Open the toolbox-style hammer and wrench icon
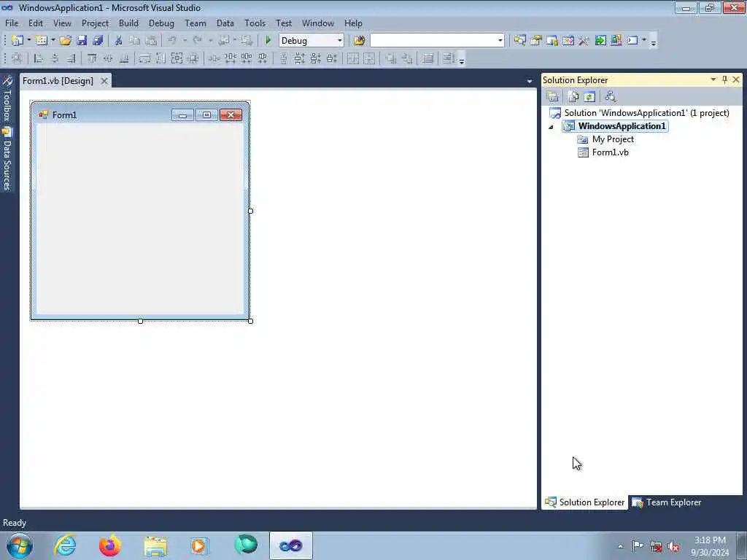The height and width of the screenshot is (560, 747). (x=584, y=41)
